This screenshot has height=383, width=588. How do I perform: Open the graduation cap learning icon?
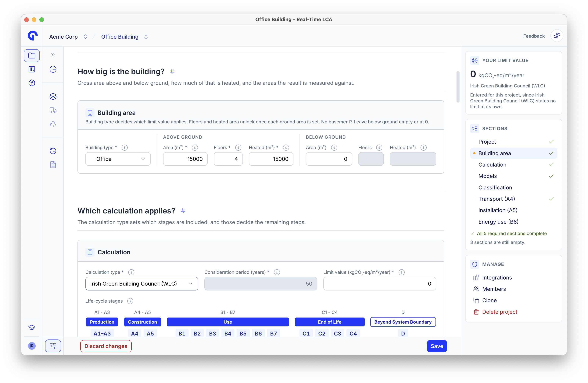pyautogui.click(x=32, y=328)
